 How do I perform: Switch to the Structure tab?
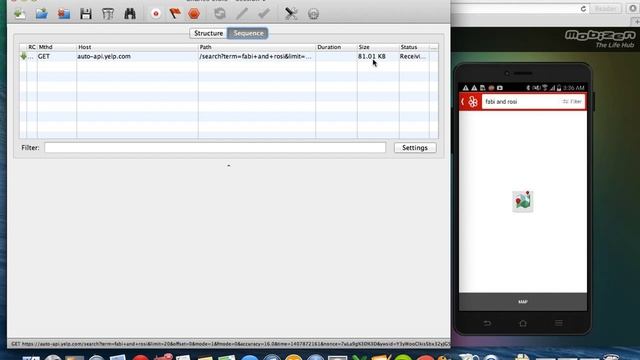click(209, 33)
